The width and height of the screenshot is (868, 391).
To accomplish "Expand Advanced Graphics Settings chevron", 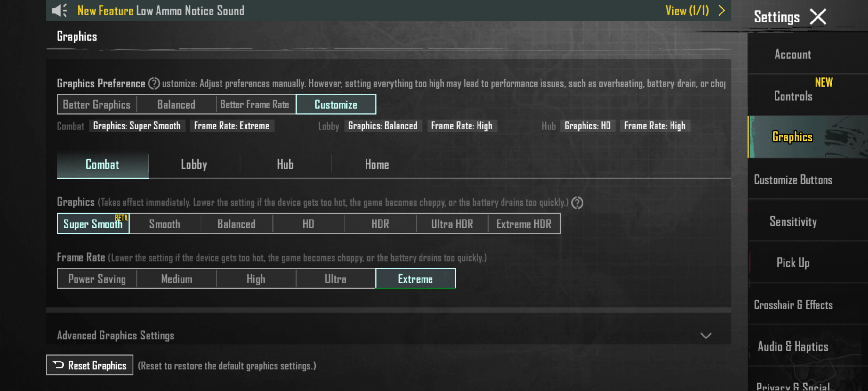I will pyautogui.click(x=706, y=335).
